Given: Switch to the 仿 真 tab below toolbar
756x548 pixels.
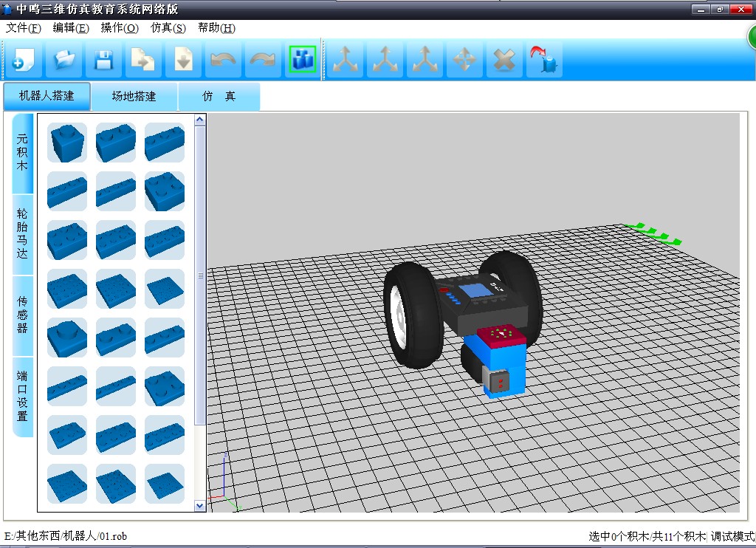Looking at the screenshot, I should (x=219, y=97).
